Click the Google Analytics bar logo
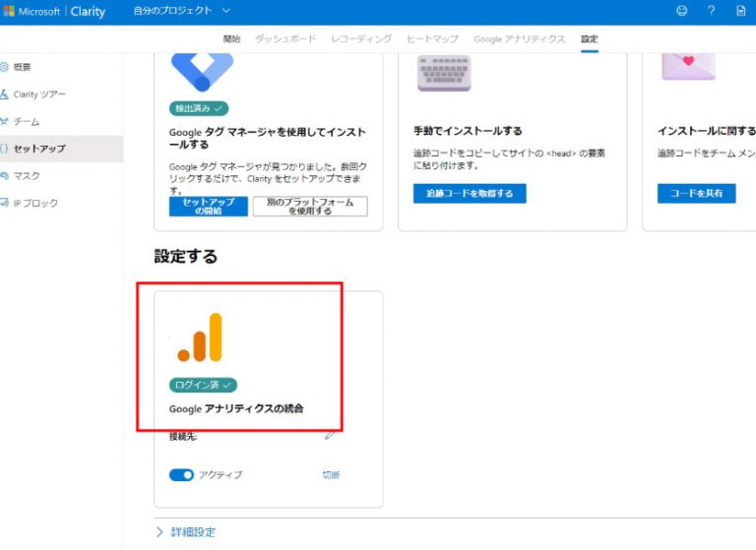Screen dimensions: 756x550 point(200,337)
